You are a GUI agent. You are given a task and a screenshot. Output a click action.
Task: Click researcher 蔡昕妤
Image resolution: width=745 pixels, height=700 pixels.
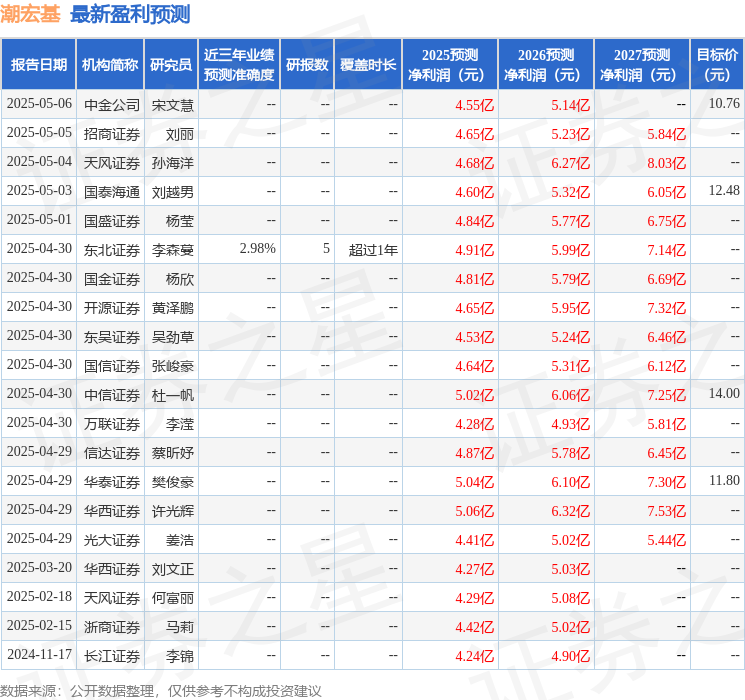coord(173,452)
